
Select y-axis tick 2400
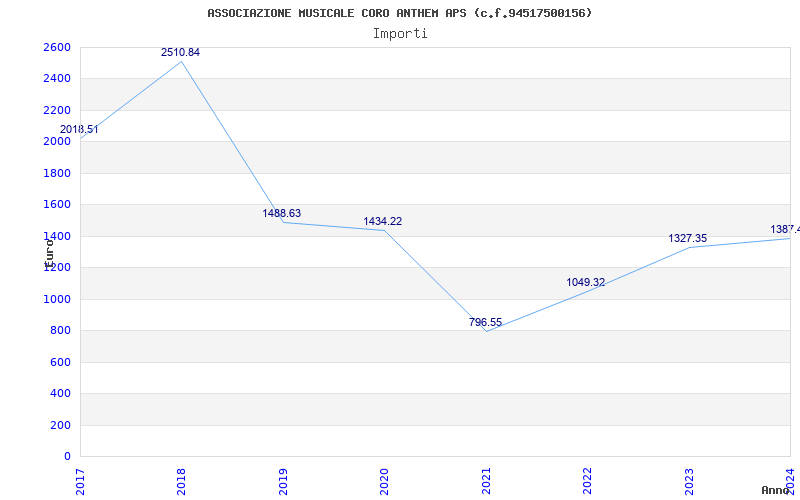pyautogui.click(x=57, y=79)
